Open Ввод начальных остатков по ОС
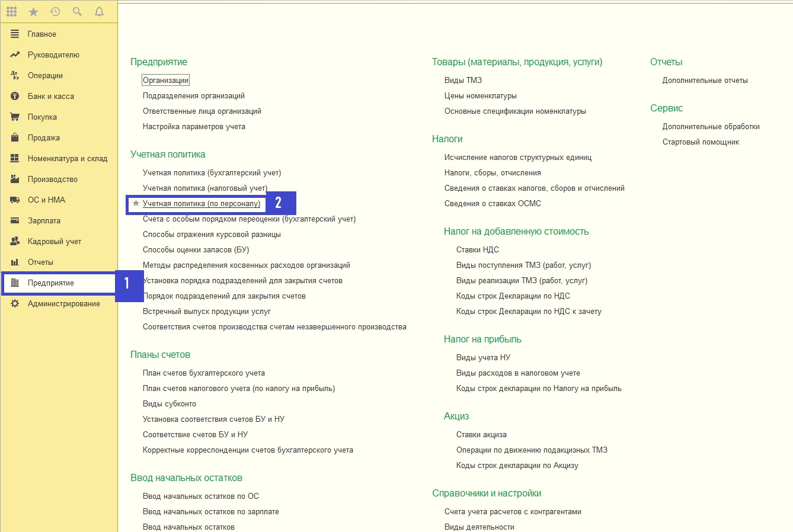This screenshot has height=532, width=793. pyautogui.click(x=201, y=496)
